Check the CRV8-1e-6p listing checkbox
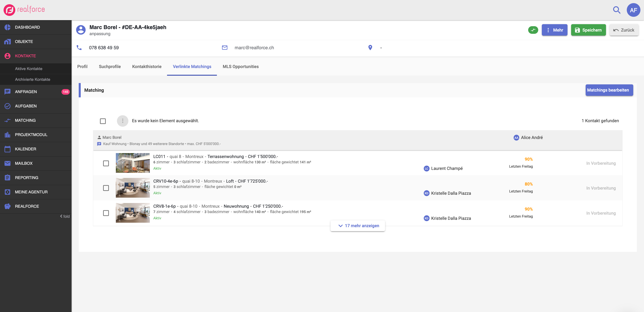The width and height of the screenshot is (644, 312). [106, 213]
